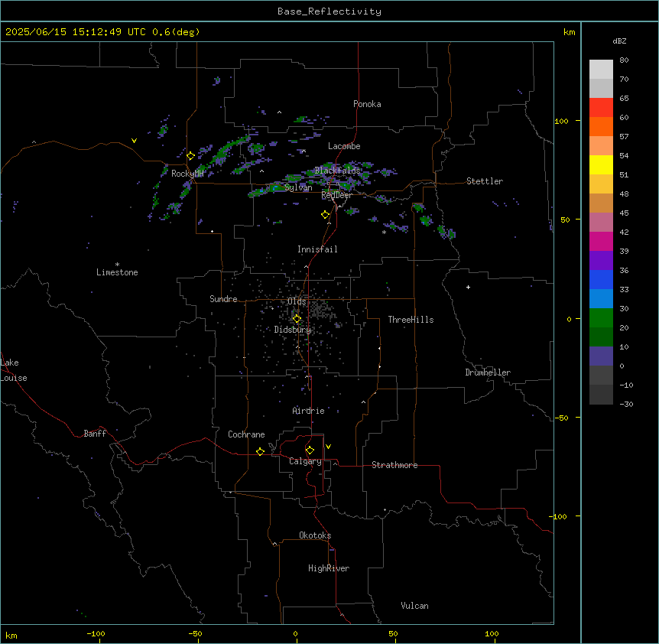Click the yellow diamond marker above Calgary label
The image size is (659, 644).
tap(310, 450)
